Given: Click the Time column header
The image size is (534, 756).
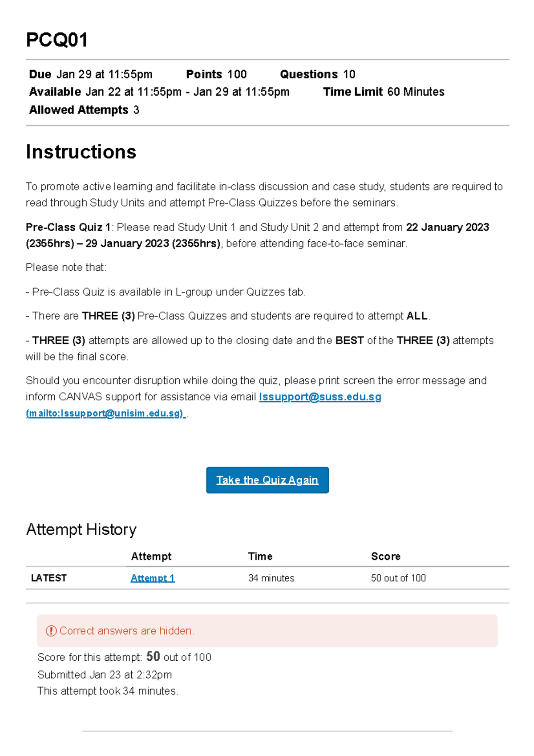Looking at the screenshot, I should [260, 556].
